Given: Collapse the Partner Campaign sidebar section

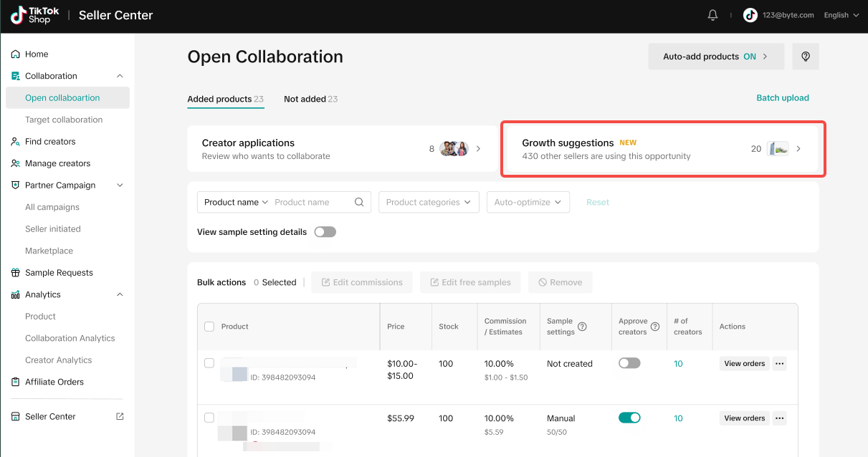Looking at the screenshot, I should 120,186.
